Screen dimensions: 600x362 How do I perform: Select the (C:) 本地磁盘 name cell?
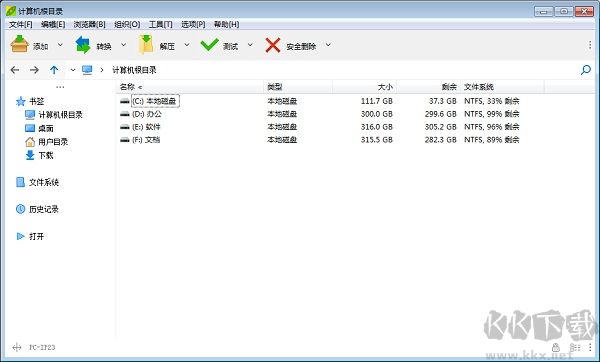coord(155,101)
